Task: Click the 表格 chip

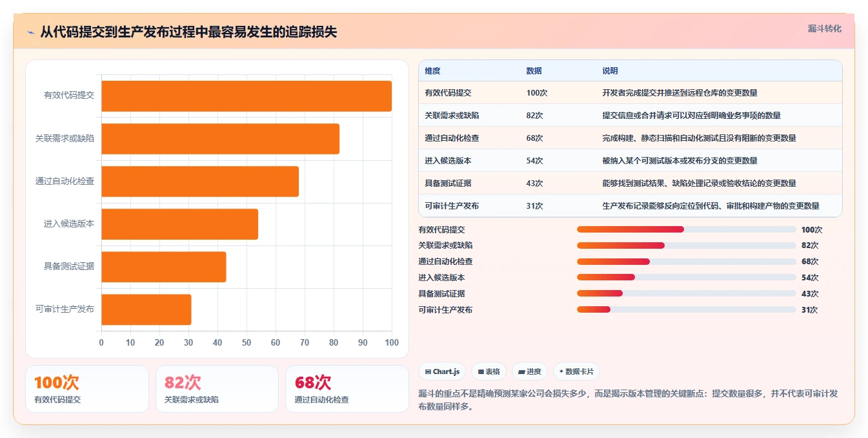Action: 489,371
